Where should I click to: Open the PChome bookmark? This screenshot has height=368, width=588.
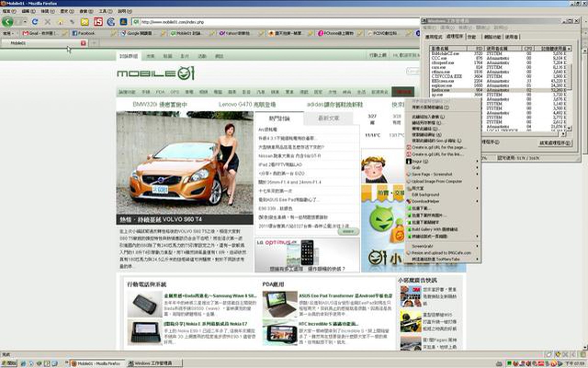[x=335, y=33]
